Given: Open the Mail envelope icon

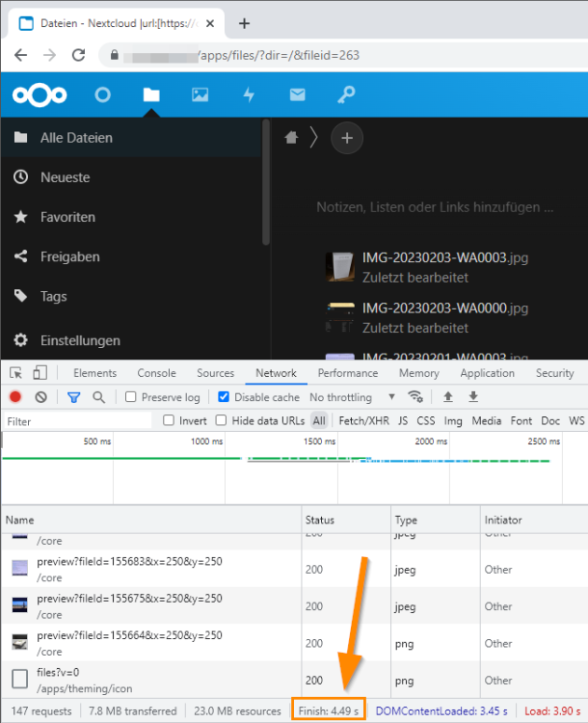Looking at the screenshot, I should [x=298, y=95].
